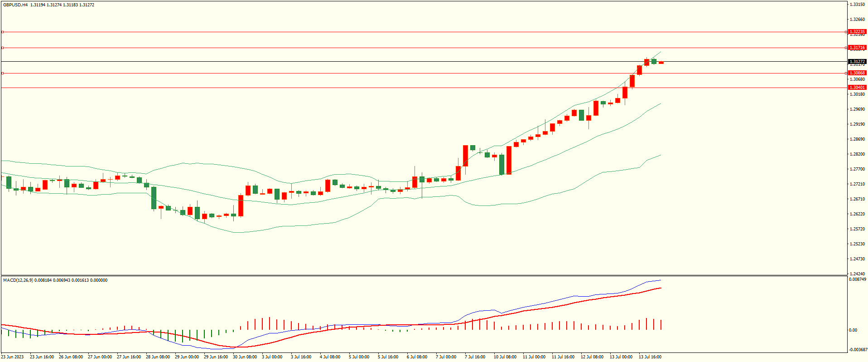Click the 1.28690 price axis value
The height and width of the screenshot is (362, 868).
click(x=858, y=139)
